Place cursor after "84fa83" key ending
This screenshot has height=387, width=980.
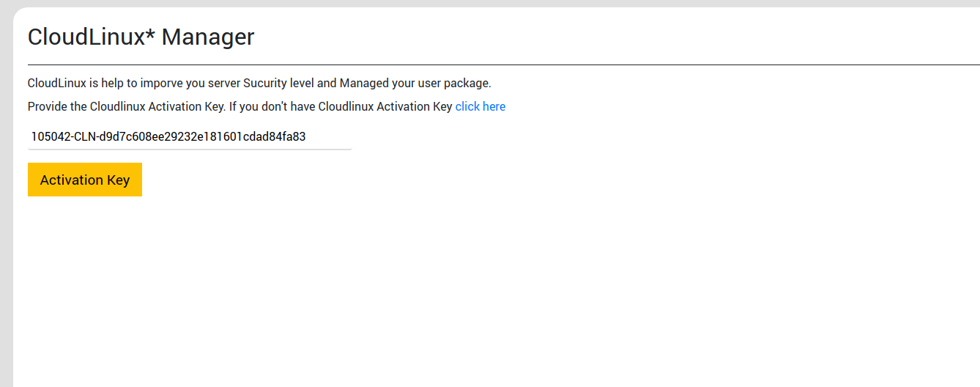(x=306, y=136)
